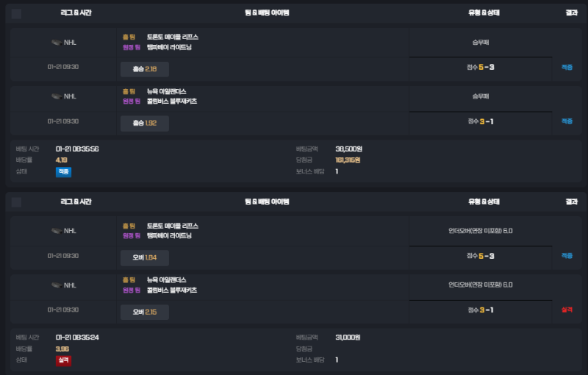Select the 홈승 1.92 odds button
Image resolution: width=588 pixels, height=375 pixels.
coord(145,123)
